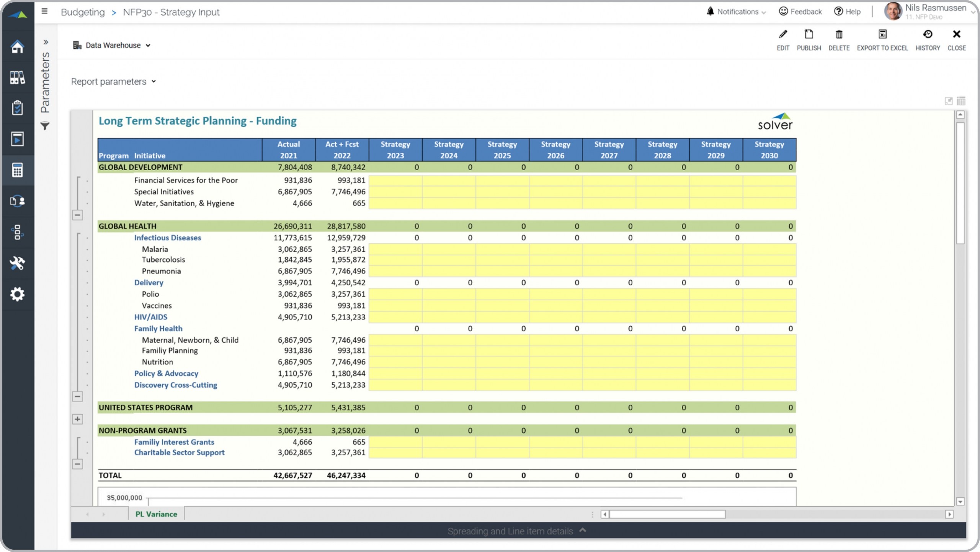The image size is (980, 552).
Task: Click the Edit pencil icon
Action: click(783, 35)
